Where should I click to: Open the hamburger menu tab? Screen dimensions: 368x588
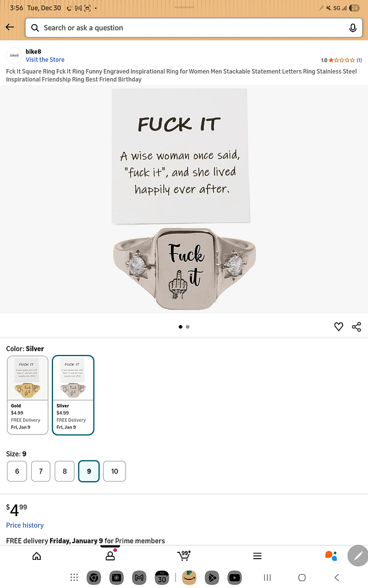tap(257, 556)
